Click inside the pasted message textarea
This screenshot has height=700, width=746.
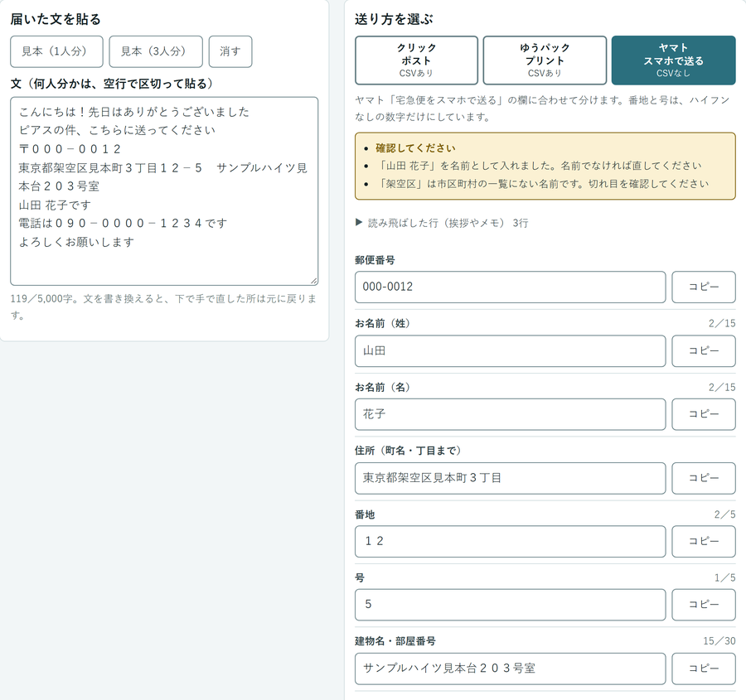[x=164, y=191]
